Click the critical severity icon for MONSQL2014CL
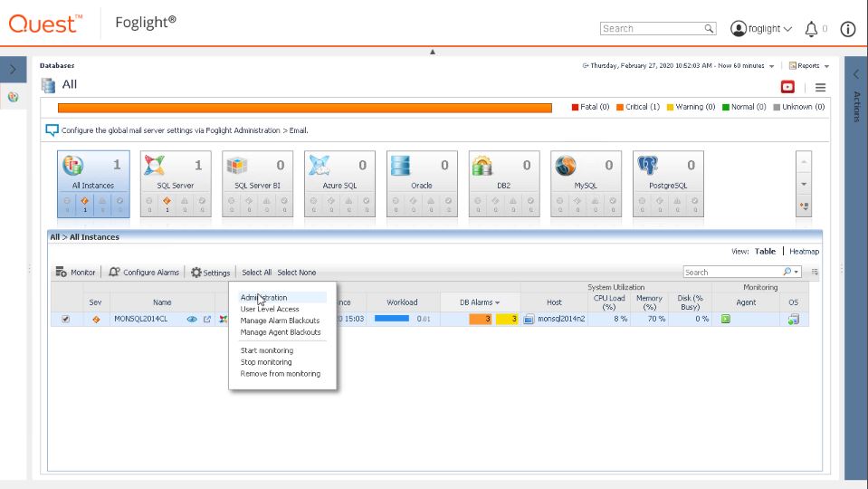Screen dimensions: 868x489 click(x=96, y=320)
